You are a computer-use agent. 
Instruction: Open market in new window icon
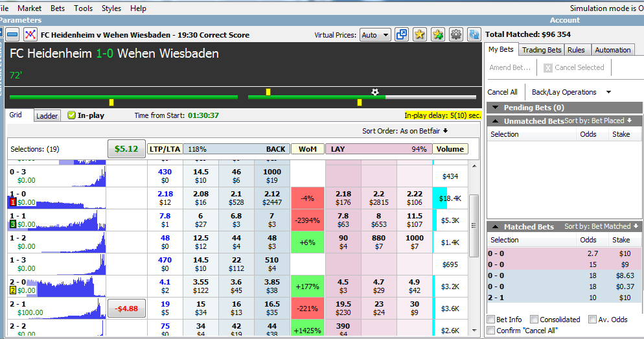coord(401,34)
